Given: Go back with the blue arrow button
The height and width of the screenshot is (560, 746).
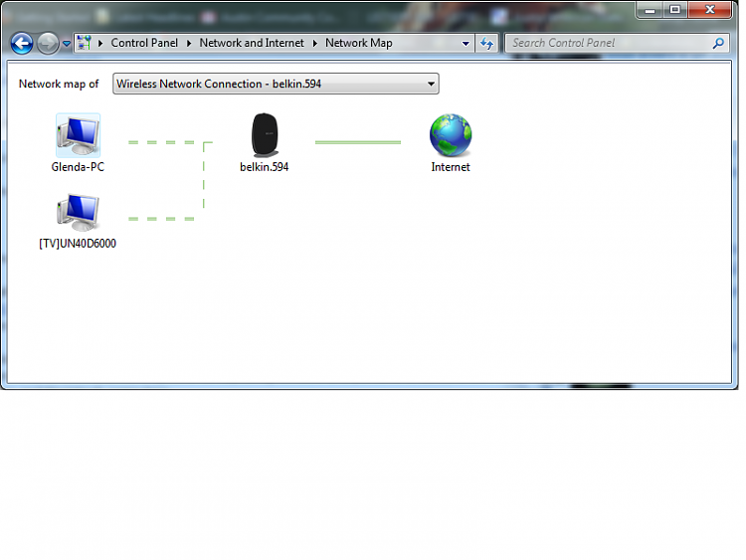Looking at the screenshot, I should click(x=22, y=44).
